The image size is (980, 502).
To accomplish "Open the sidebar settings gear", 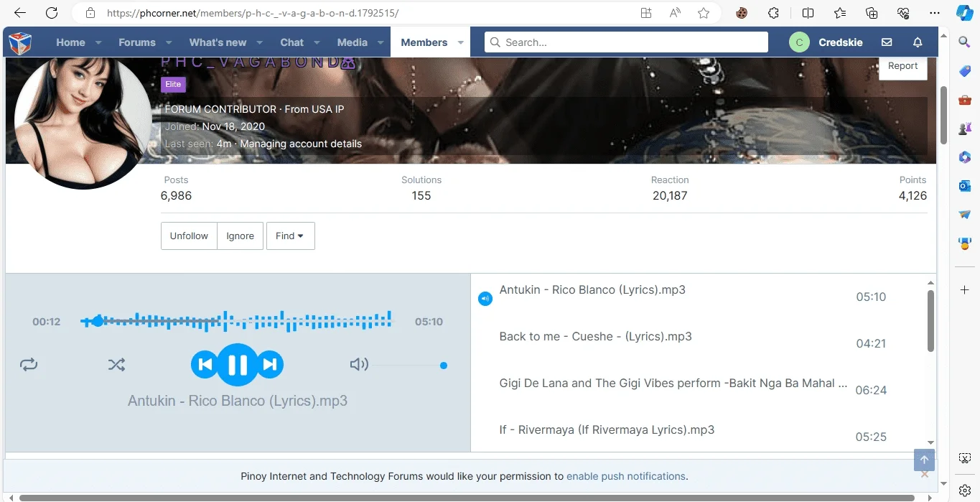I will pyautogui.click(x=965, y=491).
